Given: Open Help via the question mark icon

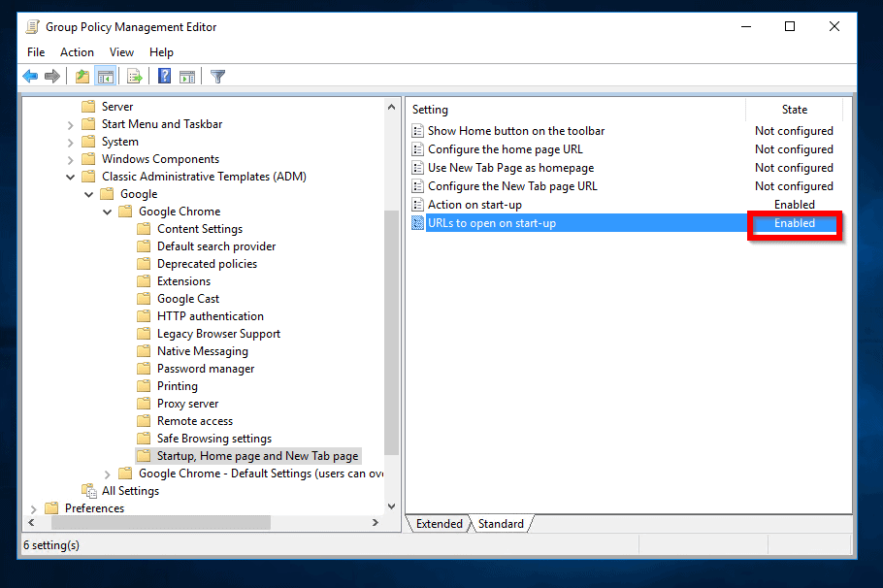Looking at the screenshot, I should click(x=164, y=77).
